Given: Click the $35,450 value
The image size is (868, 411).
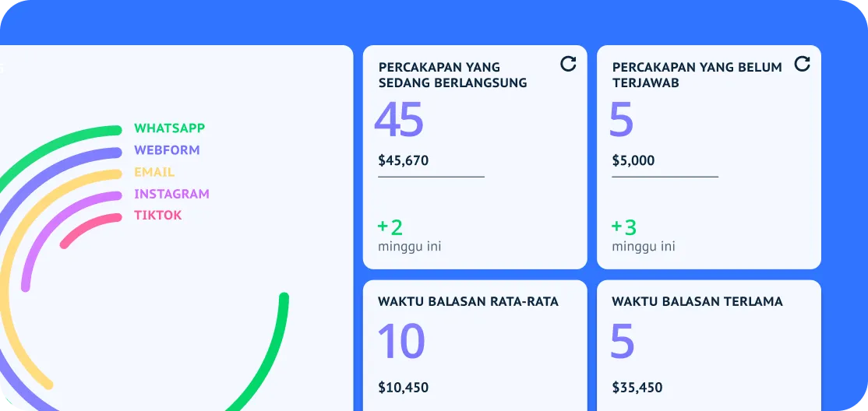Looking at the screenshot, I should (637, 388).
